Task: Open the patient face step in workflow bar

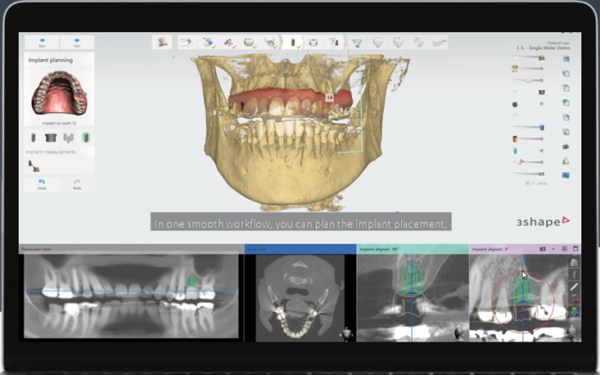Action: click(162, 42)
